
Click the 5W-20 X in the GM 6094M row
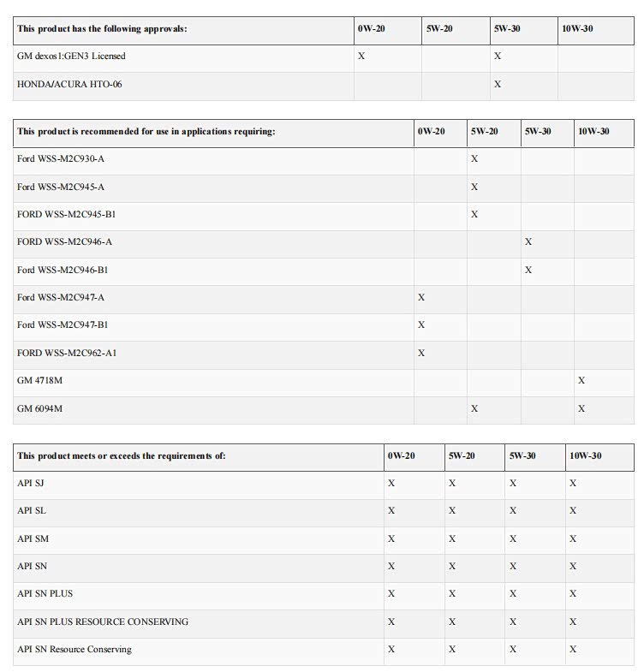pyautogui.click(x=474, y=408)
